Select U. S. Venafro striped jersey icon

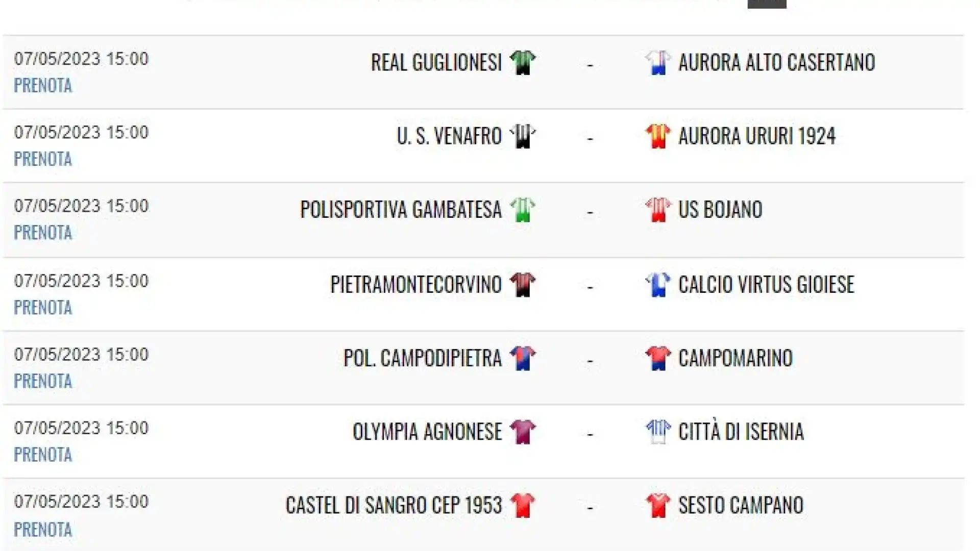522,136
